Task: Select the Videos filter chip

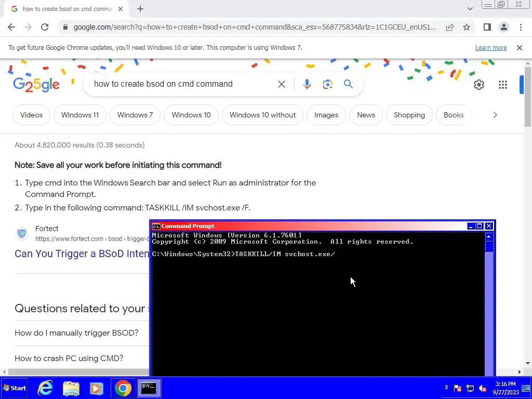Action: (x=31, y=115)
